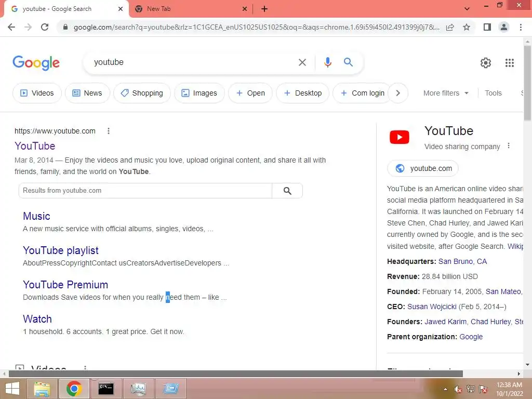Open the Google parent organization link
The width and height of the screenshot is (532, 399).
tap(471, 337)
